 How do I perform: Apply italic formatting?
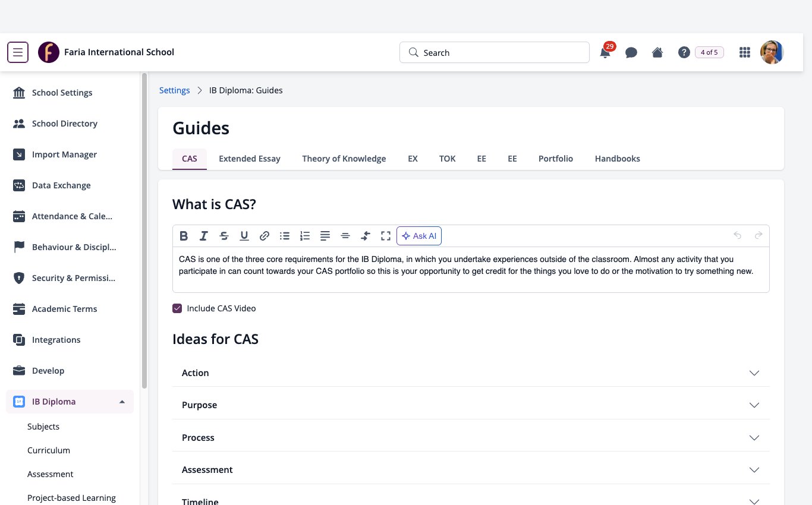point(203,236)
